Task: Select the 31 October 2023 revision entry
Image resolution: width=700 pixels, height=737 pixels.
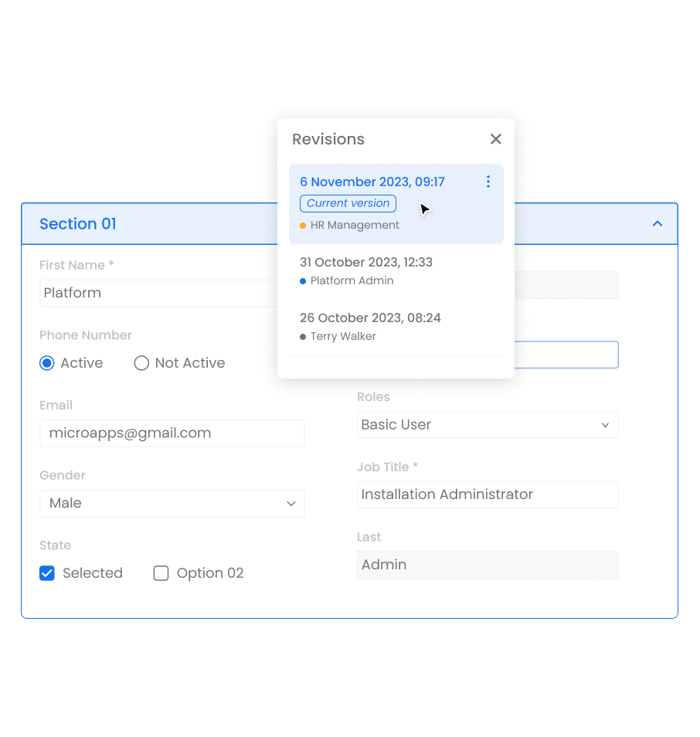Action: click(365, 262)
